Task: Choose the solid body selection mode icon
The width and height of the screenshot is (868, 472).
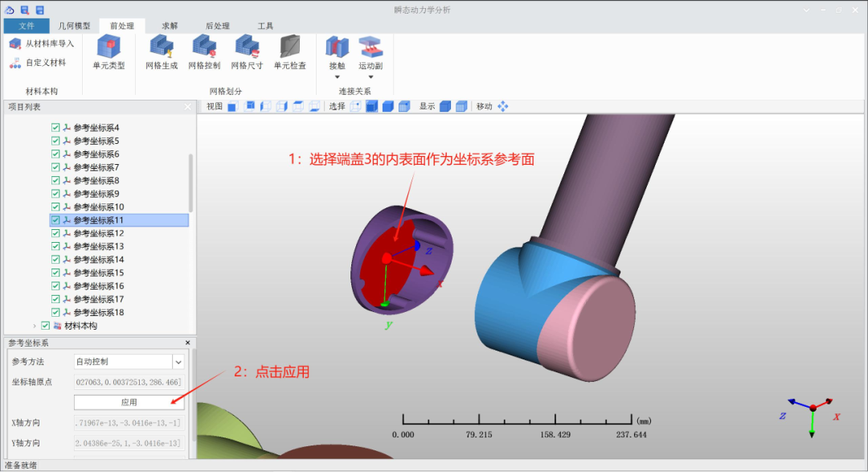Action: point(388,106)
